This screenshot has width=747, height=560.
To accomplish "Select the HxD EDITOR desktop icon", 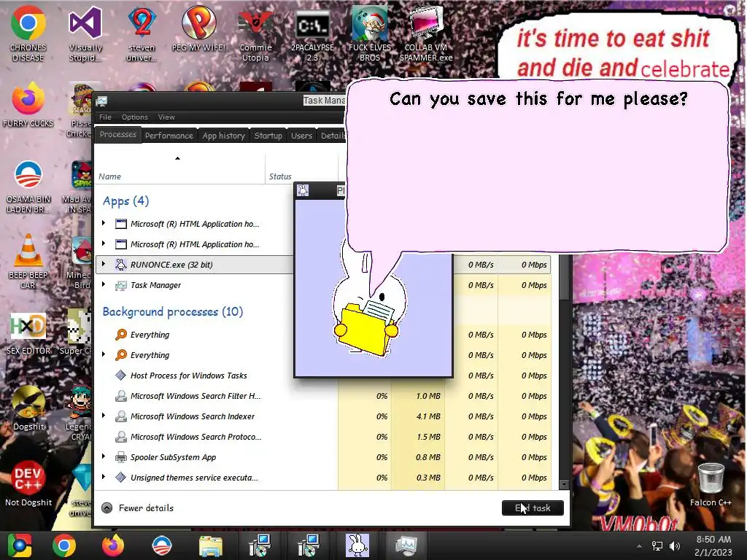I will tap(28, 333).
